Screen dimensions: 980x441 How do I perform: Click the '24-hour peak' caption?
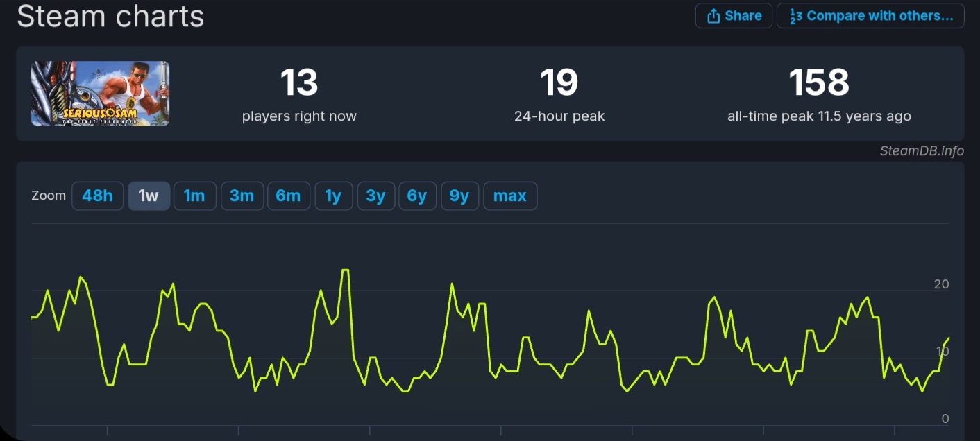click(x=559, y=116)
